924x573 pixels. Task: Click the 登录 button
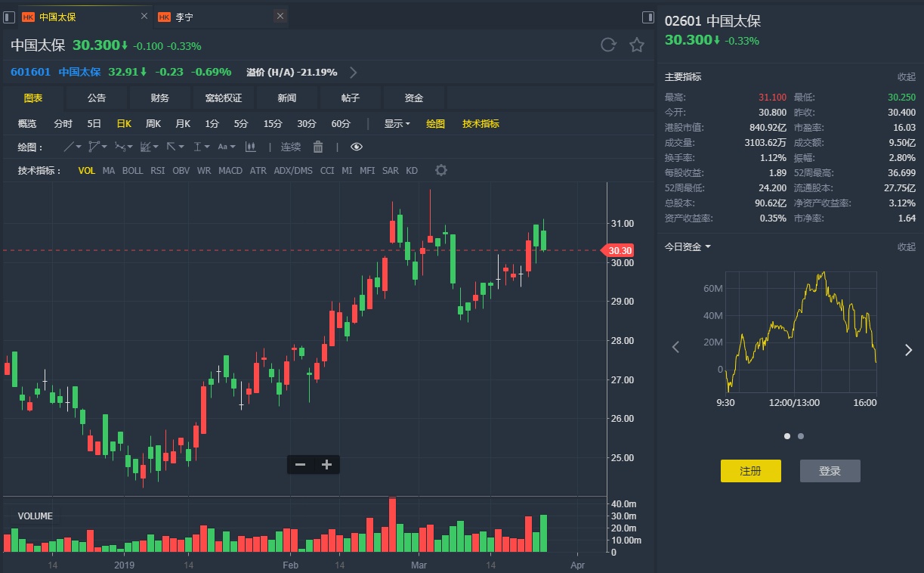pyautogui.click(x=830, y=471)
